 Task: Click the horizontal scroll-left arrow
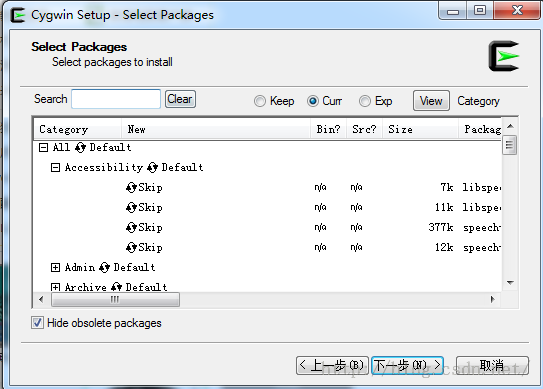[x=42, y=300]
